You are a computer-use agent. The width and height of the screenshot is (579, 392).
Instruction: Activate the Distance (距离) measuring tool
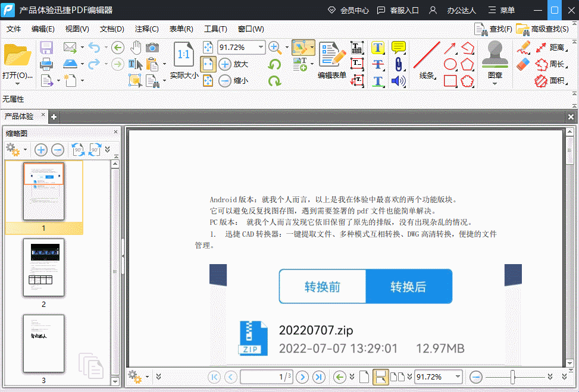(556, 48)
